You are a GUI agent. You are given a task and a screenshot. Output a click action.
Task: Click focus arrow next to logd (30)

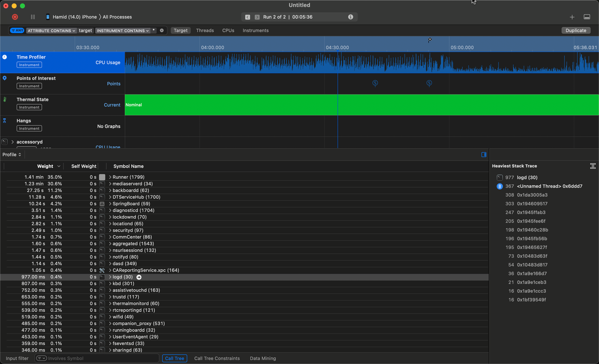(139, 277)
